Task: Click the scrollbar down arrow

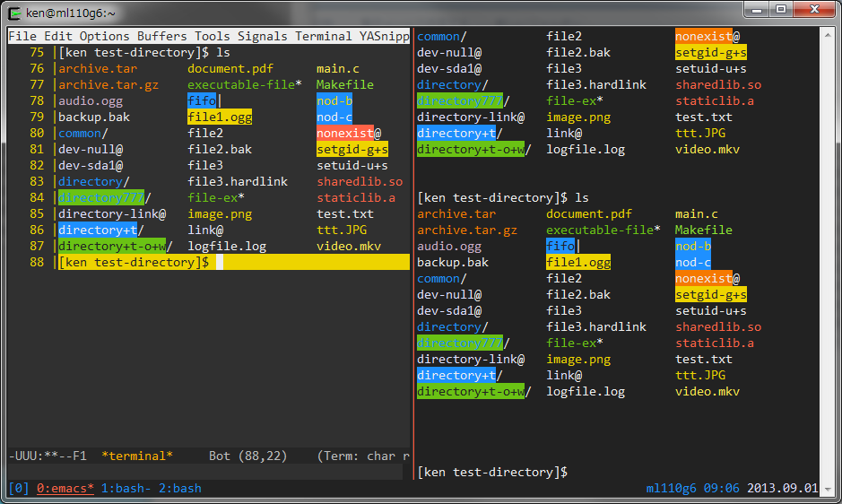Action: [x=828, y=489]
